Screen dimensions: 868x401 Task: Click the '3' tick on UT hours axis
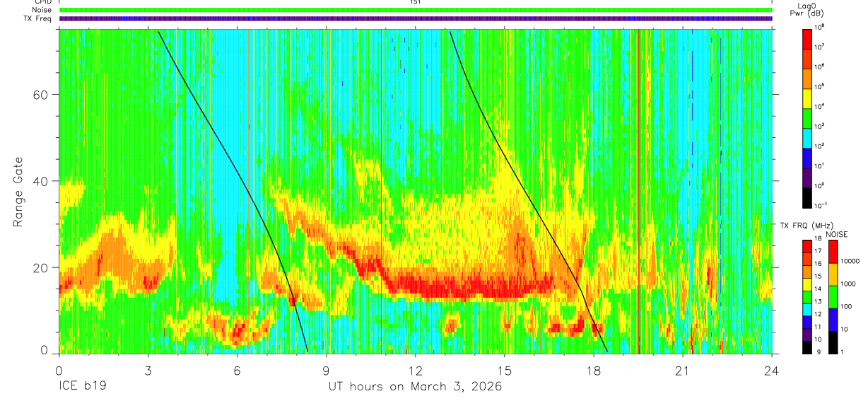(x=148, y=371)
